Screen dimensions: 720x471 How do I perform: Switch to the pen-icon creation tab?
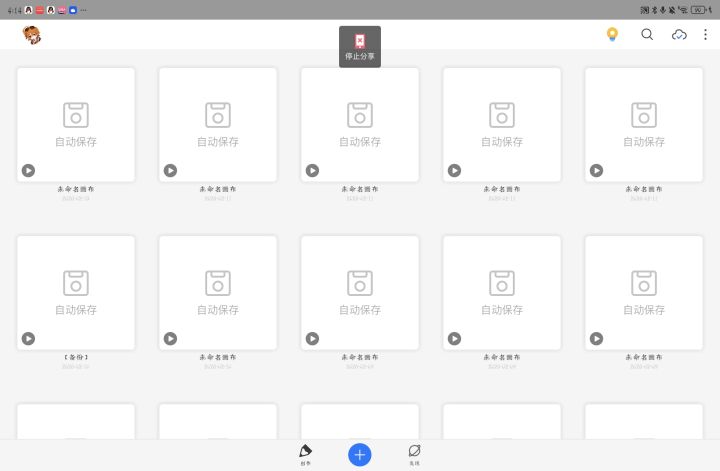pos(305,454)
